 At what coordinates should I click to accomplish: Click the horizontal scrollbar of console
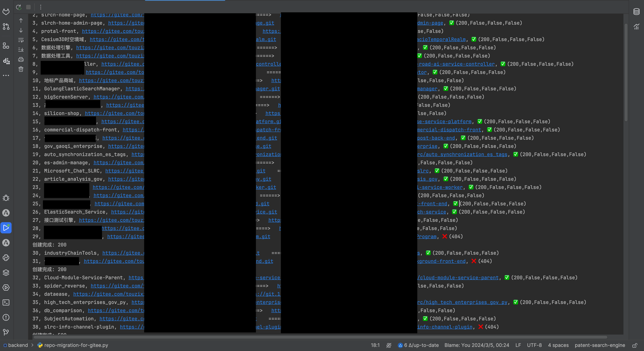tap(320, 337)
